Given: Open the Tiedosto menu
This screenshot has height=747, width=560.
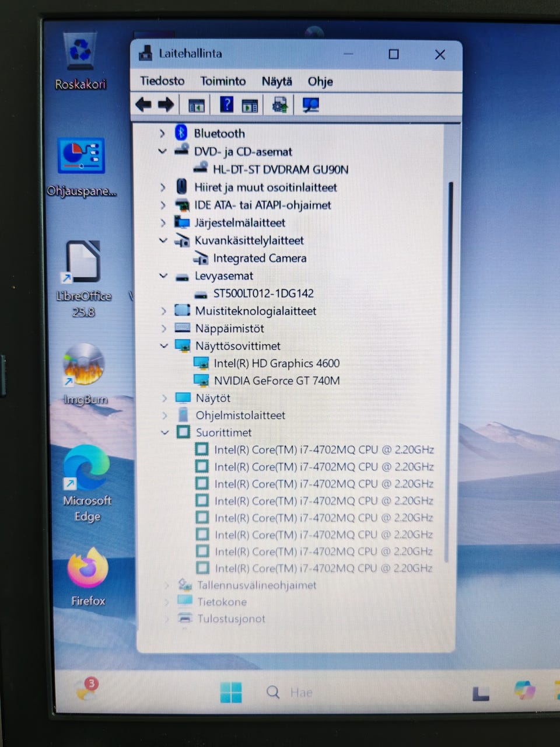Looking at the screenshot, I should [x=162, y=81].
